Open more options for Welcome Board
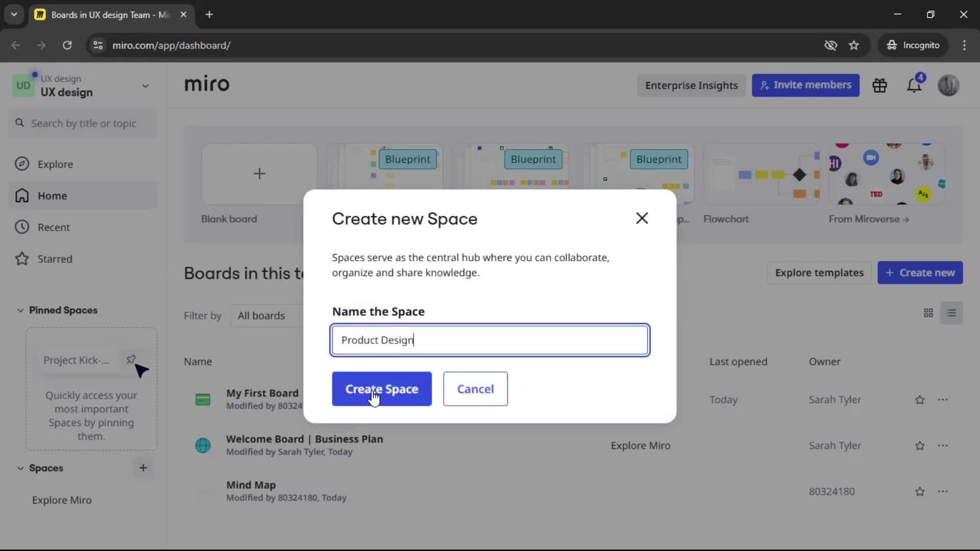The height and width of the screenshot is (551, 980). [943, 445]
